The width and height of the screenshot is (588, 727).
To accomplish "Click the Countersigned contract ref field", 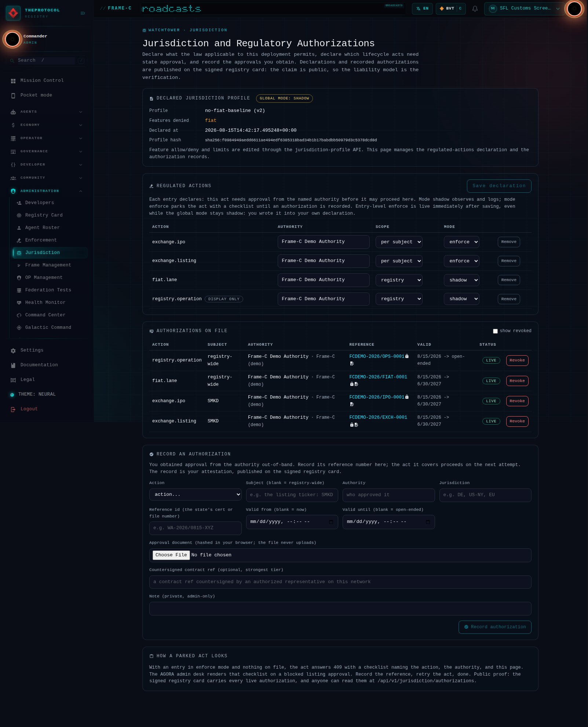I will pyautogui.click(x=340, y=582).
